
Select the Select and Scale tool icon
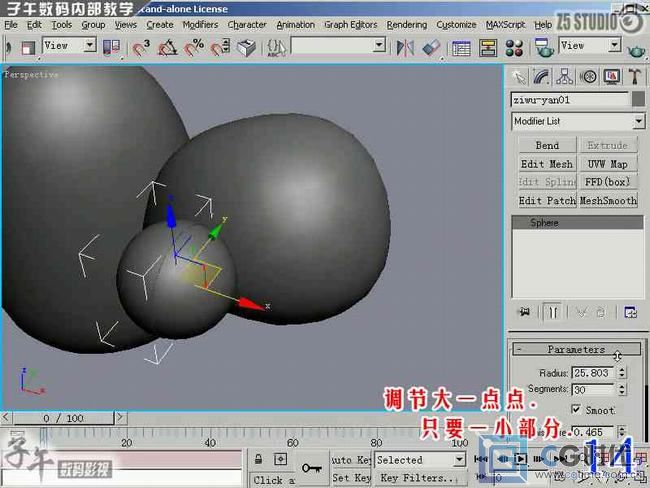click(x=28, y=48)
